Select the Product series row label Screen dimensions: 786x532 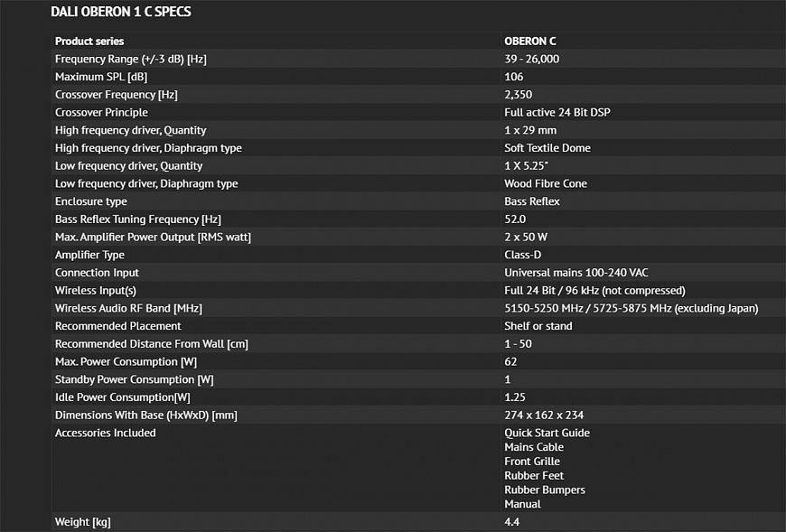[x=89, y=41]
